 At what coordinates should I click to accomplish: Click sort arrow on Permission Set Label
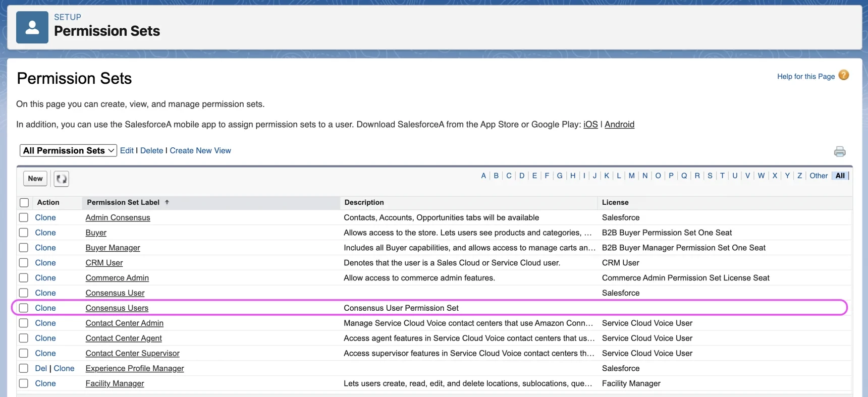coord(167,202)
